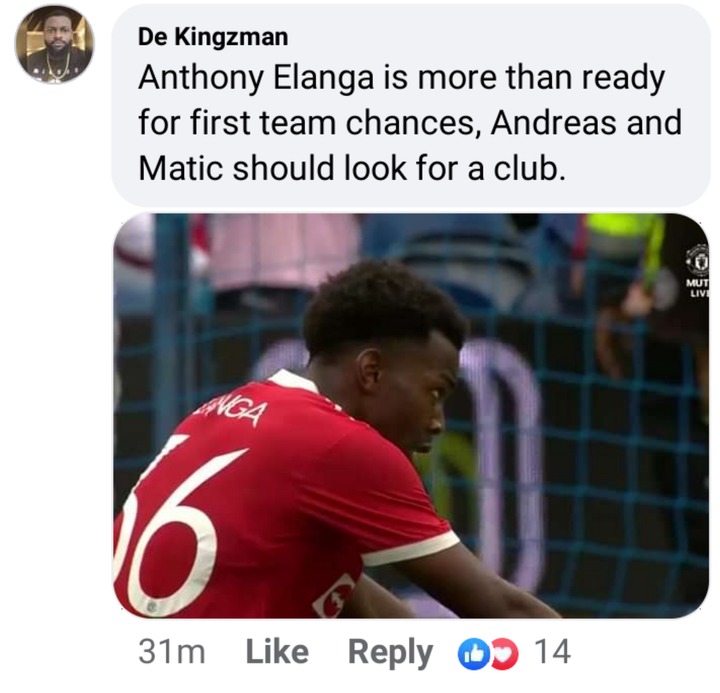720x693 pixels.
Task: Click the red heart reaction icon
Action: (x=505, y=655)
